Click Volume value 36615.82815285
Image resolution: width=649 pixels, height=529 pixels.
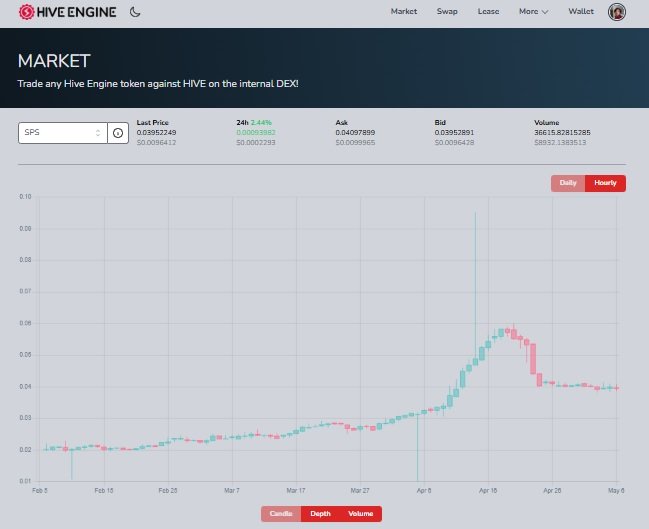point(562,132)
